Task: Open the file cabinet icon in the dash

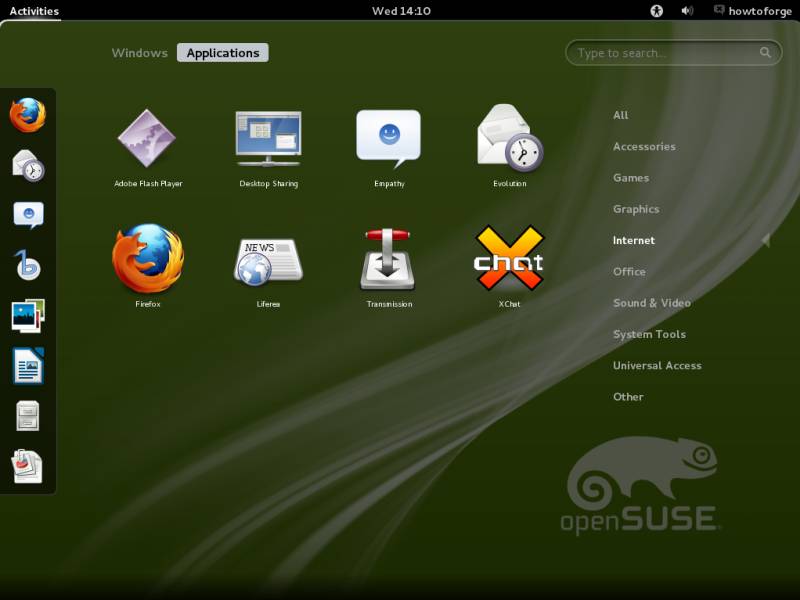Action: [x=28, y=416]
